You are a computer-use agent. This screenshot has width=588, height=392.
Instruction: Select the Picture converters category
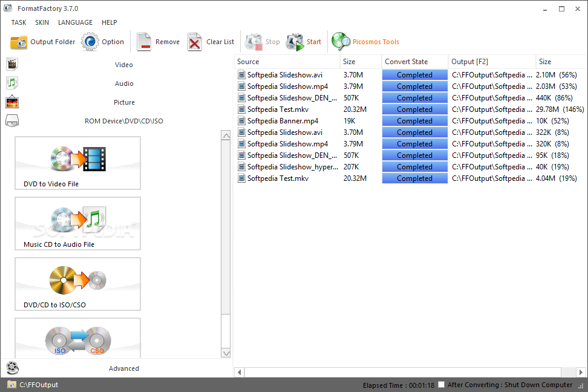pos(123,102)
